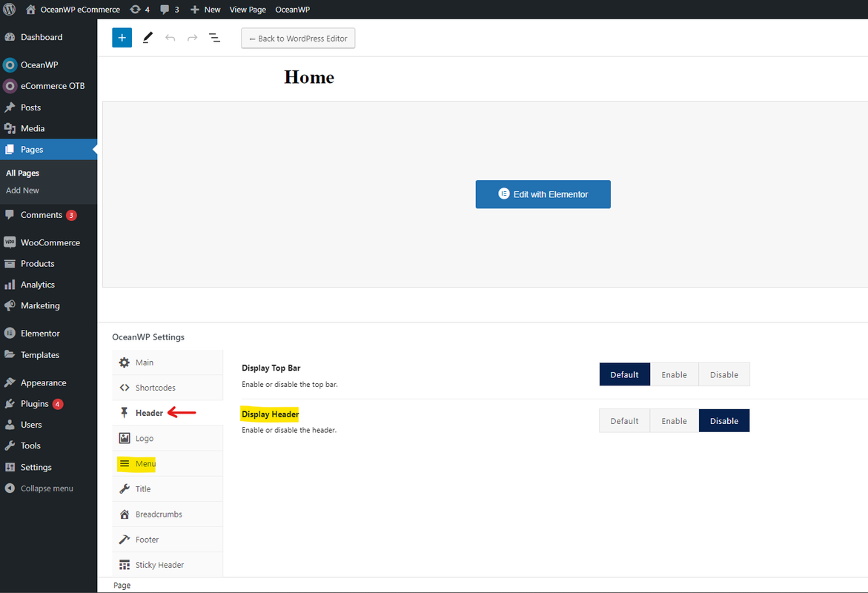Open the OceanWP admin bar menu
This screenshot has height=593, width=868.
click(x=292, y=10)
